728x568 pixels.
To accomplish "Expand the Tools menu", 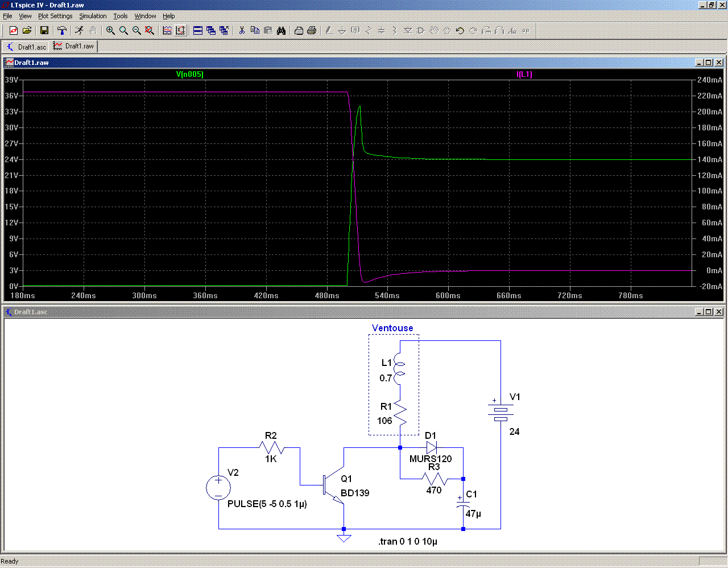I will pyautogui.click(x=120, y=16).
